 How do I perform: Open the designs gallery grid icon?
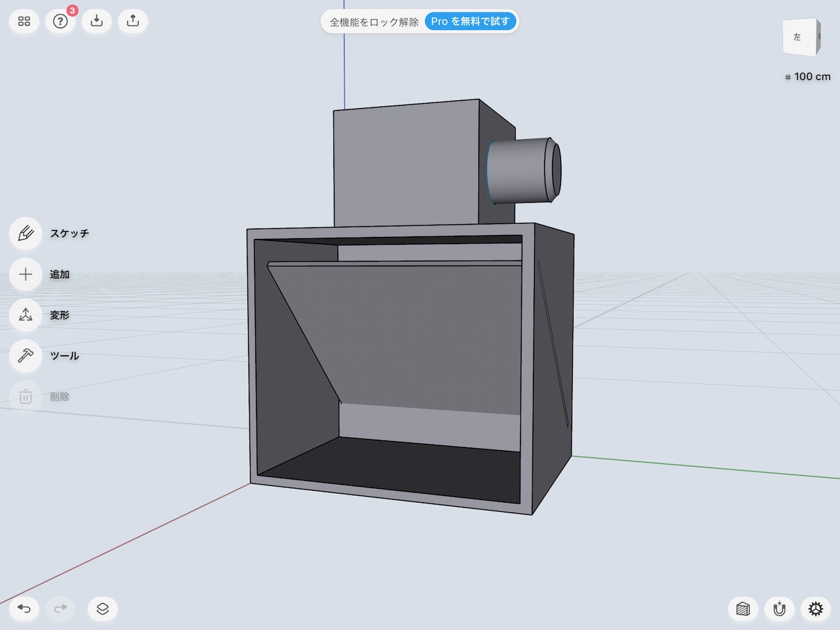tap(24, 22)
